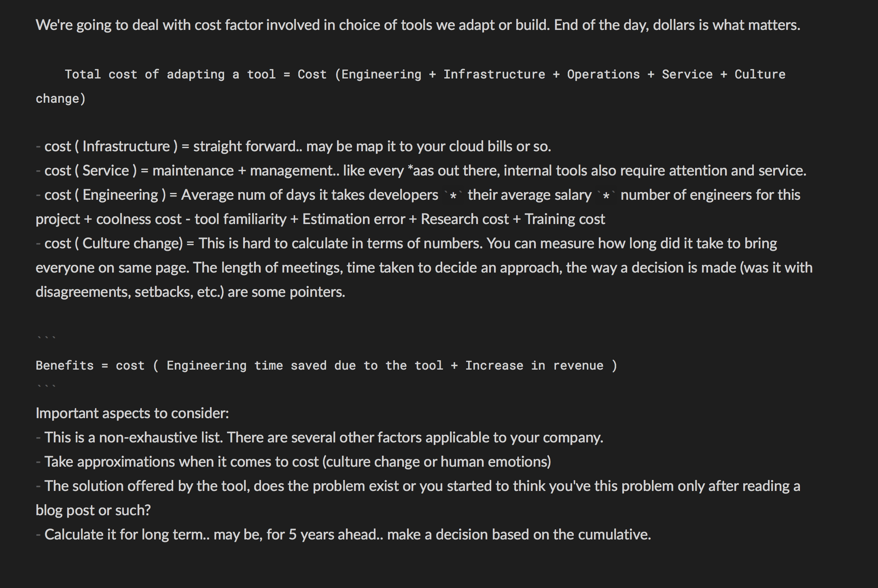Click the "Take approximations" bullet line
This screenshot has width=878, height=588.
click(x=293, y=462)
